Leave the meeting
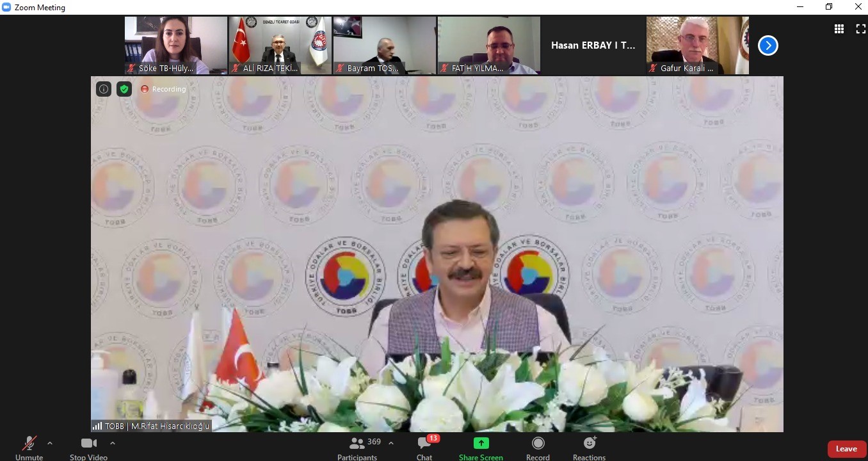868x461 pixels. (846, 449)
